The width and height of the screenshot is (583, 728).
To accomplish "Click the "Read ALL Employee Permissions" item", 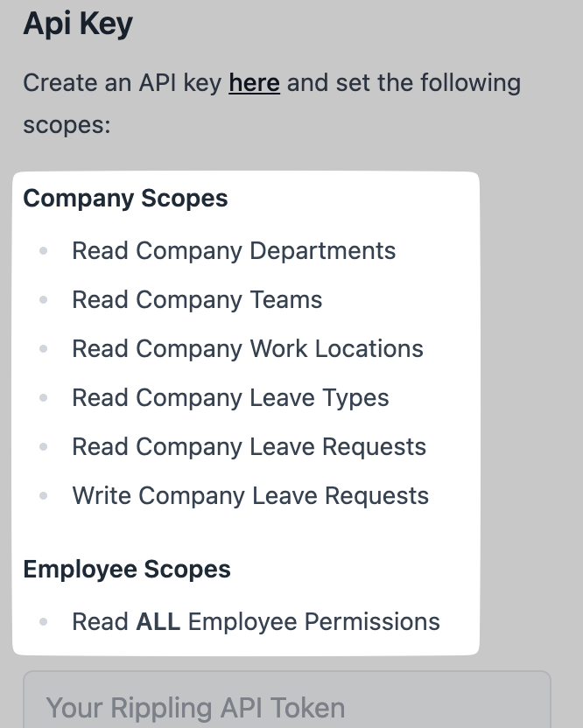I will (256, 621).
